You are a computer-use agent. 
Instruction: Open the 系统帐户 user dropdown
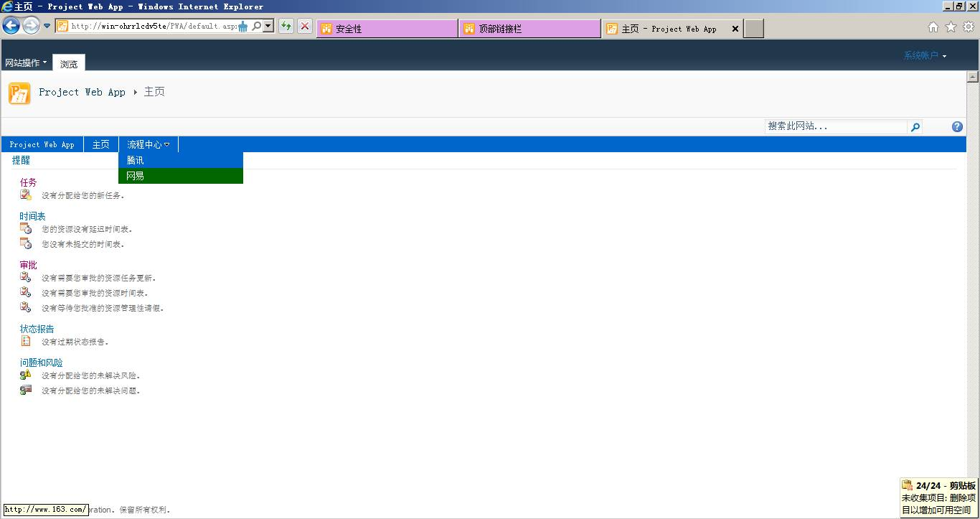point(925,55)
